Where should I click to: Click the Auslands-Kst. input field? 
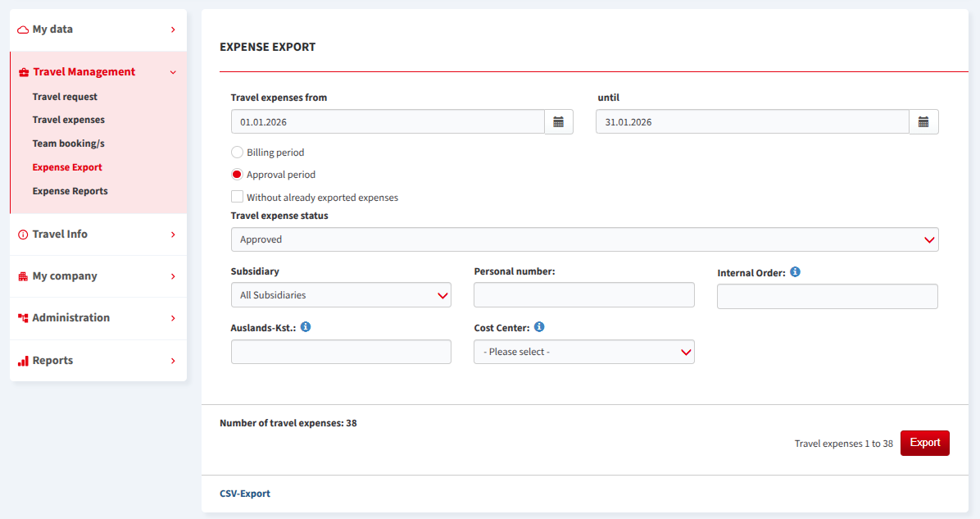pos(341,352)
